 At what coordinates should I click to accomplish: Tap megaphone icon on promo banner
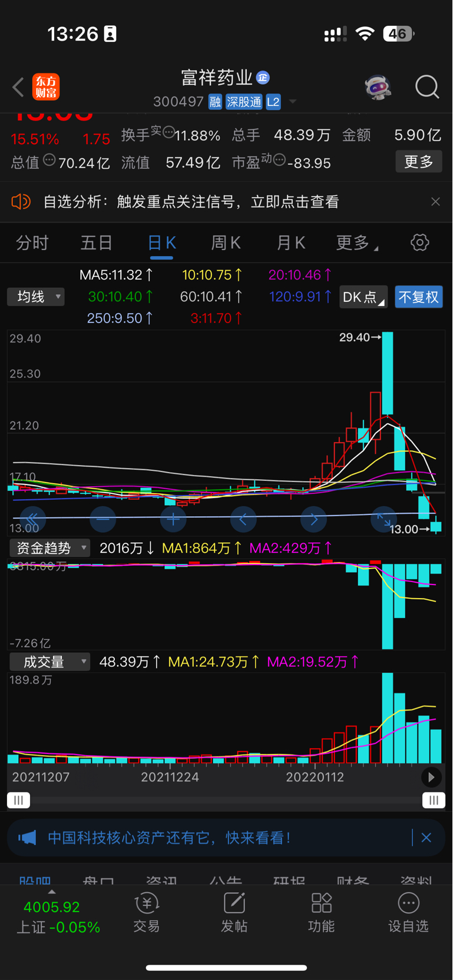click(27, 837)
